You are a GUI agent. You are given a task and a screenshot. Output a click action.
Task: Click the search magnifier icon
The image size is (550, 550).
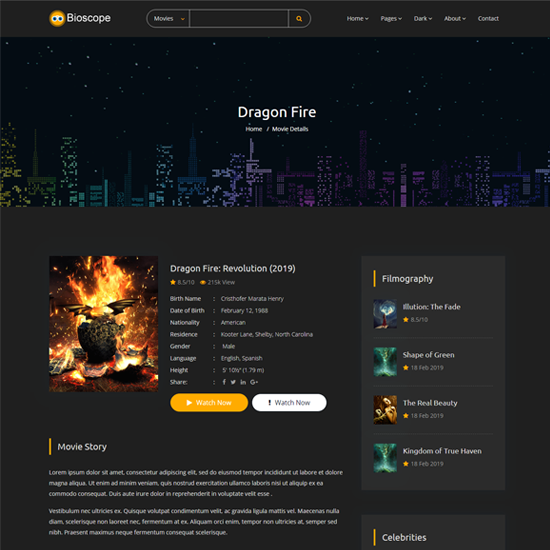(299, 19)
